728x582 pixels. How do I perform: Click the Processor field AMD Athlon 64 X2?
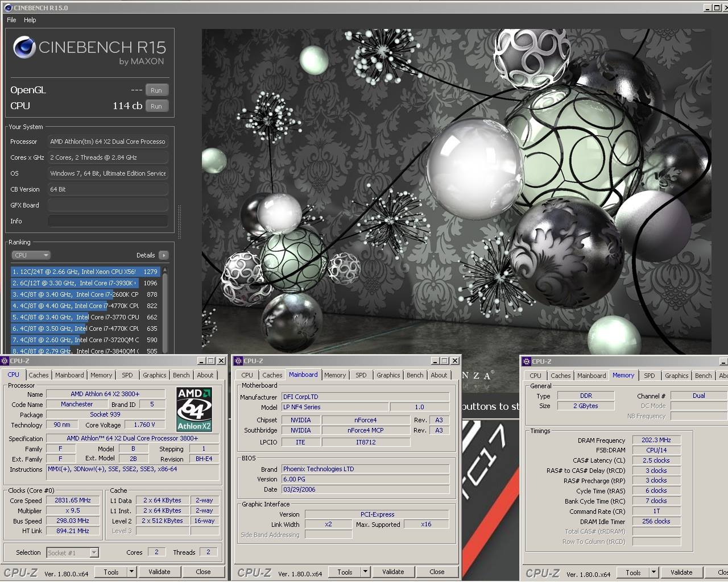pos(107,142)
